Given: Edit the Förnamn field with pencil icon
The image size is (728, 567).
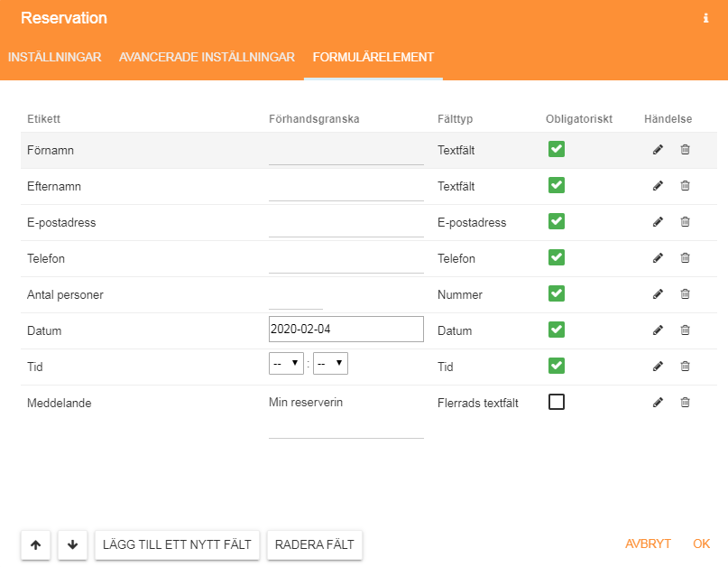Looking at the screenshot, I should tap(658, 150).
